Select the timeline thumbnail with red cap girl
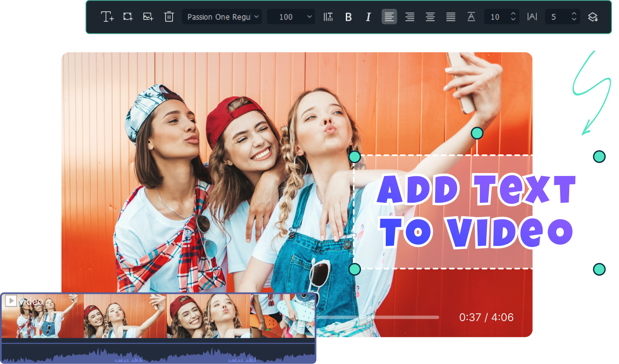This screenshot has height=364, width=619. [208, 316]
